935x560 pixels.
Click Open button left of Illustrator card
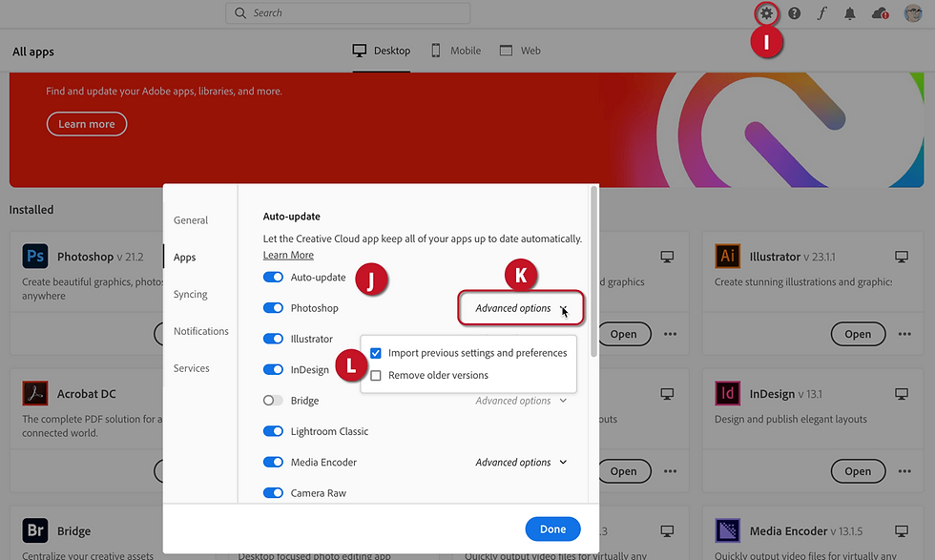tap(625, 334)
